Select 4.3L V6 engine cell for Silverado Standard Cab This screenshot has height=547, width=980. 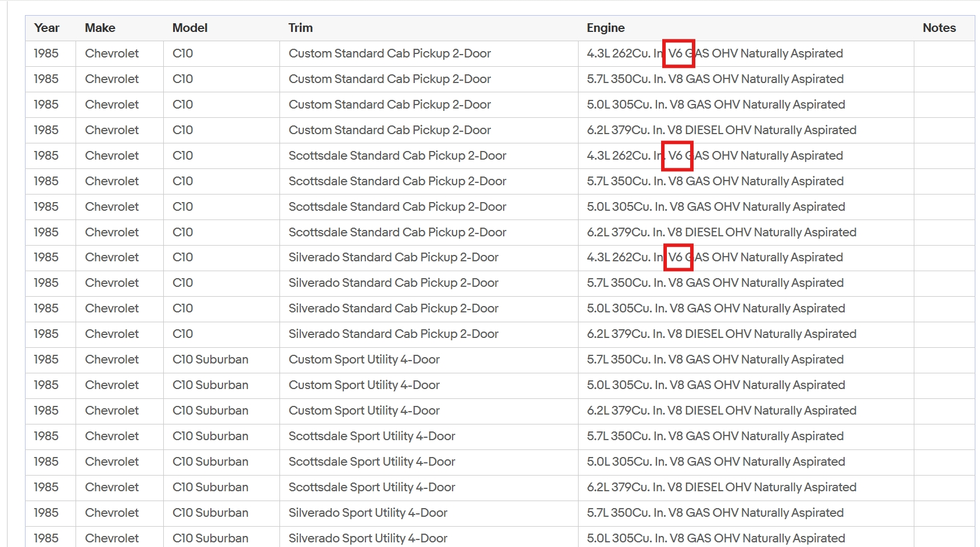tap(746, 257)
